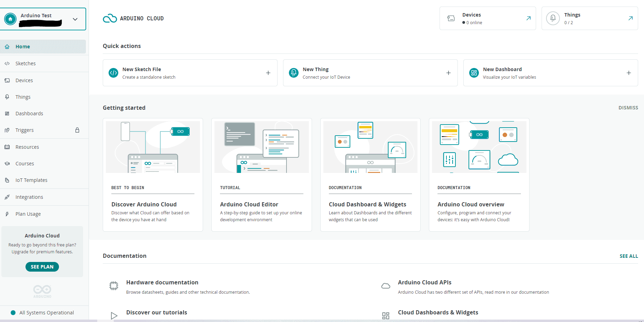Click the plus on New Dashboard
The width and height of the screenshot is (644, 322).
pos(628,73)
